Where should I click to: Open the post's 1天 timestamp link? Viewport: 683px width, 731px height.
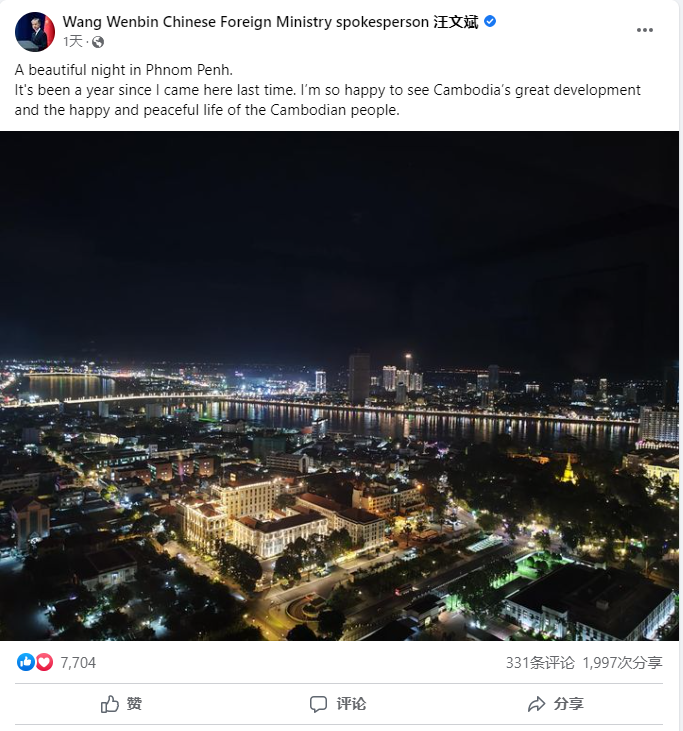click(x=73, y=41)
